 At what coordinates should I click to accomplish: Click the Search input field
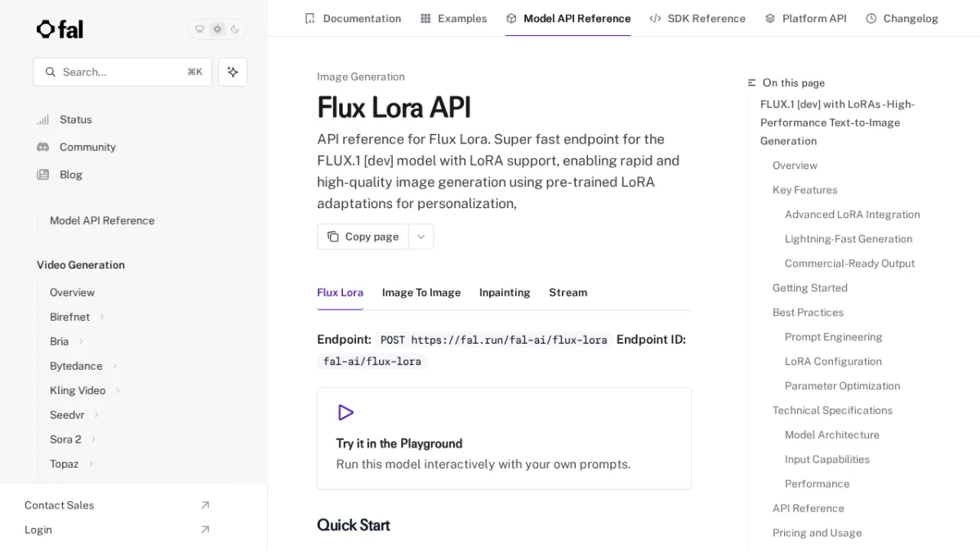pos(122,72)
